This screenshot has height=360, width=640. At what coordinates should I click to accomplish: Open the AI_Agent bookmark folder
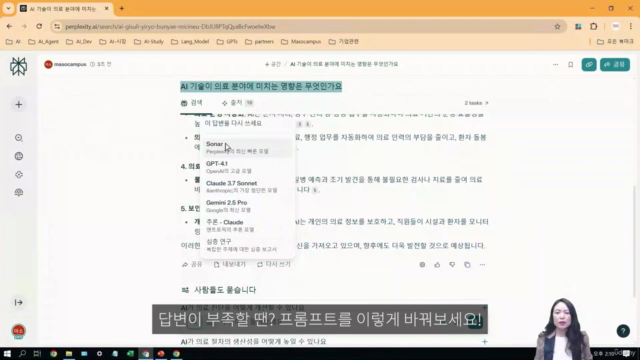pyautogui.click(x=43, y=42)
